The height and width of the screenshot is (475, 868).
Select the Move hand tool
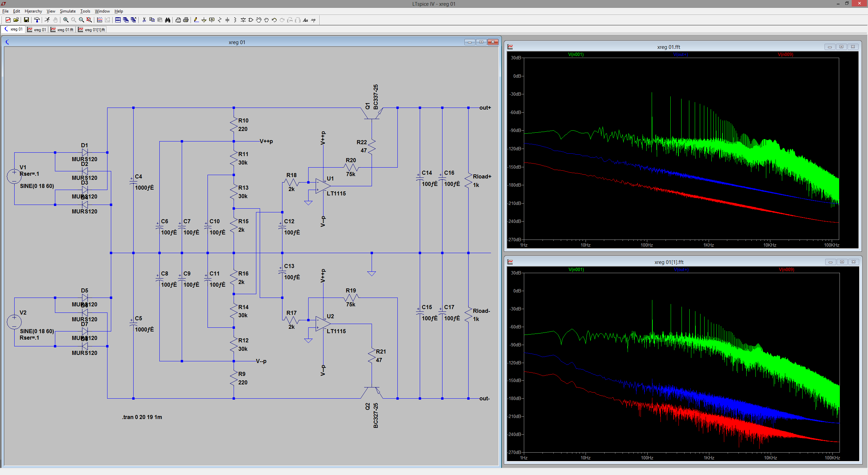(x=259, y=20)
